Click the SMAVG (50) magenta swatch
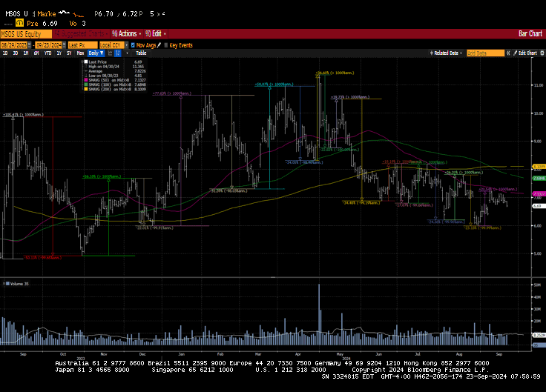This screenshot has height=392, width=546. click(85, 80)
